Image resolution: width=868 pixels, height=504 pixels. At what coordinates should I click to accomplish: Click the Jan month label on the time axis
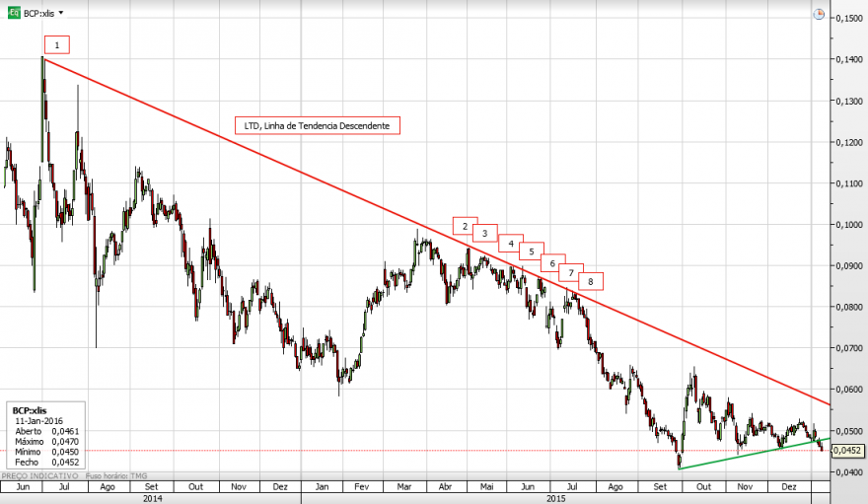coord(322,487)
